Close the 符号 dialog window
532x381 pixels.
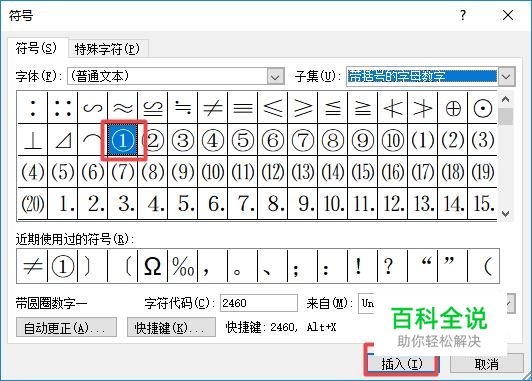tap(508, 15)
